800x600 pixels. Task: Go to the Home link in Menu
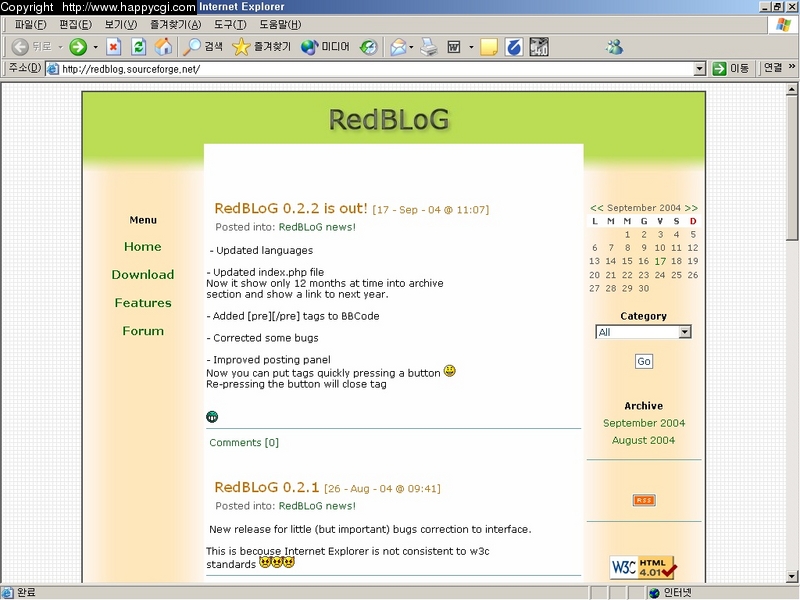pos(143,246)
